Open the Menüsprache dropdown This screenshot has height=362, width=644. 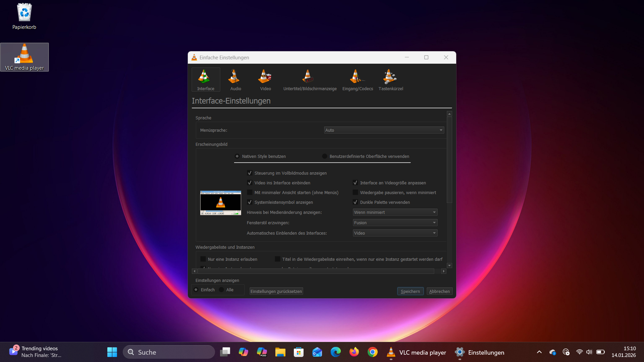tap(383, 130)
